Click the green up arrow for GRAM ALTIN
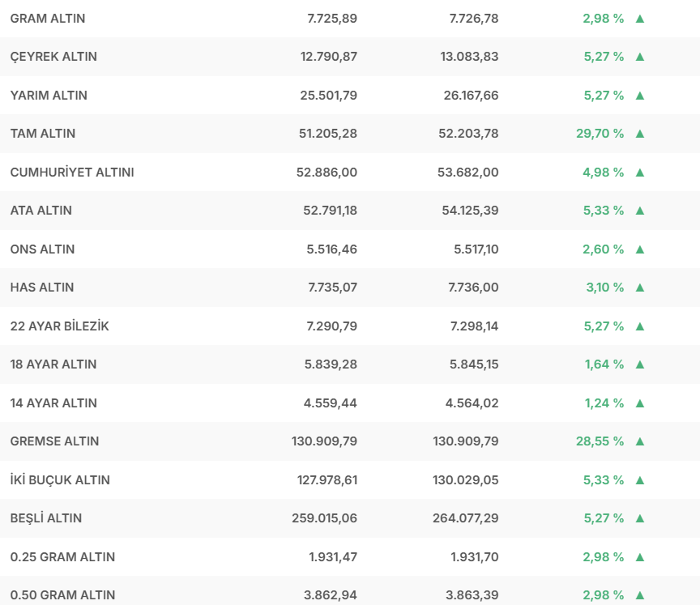Screen dimensions: 700x605 point(639,19)
